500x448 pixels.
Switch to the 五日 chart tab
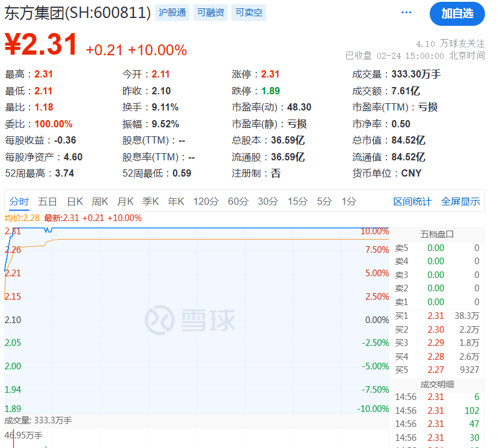pyautogui.click(x=47, y=201)
